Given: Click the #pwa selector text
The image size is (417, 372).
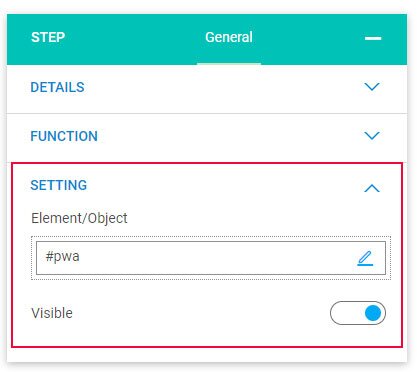Looking at the screenshot, I should [x=62, y=257].
